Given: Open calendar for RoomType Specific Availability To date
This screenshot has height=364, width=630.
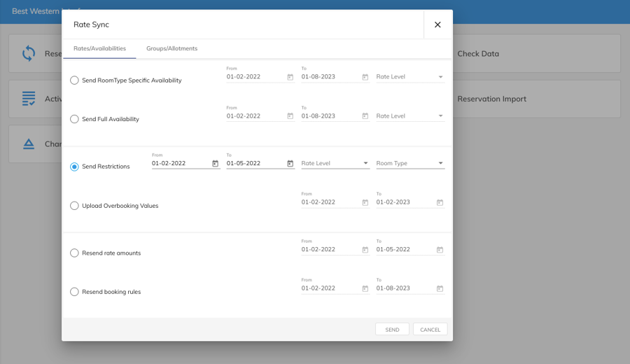Looking at the screenshot, I should tap(365, 77).
